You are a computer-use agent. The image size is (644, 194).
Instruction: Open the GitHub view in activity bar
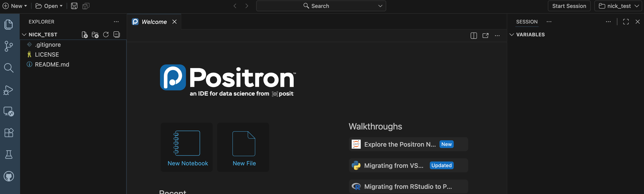coord(9,176)
